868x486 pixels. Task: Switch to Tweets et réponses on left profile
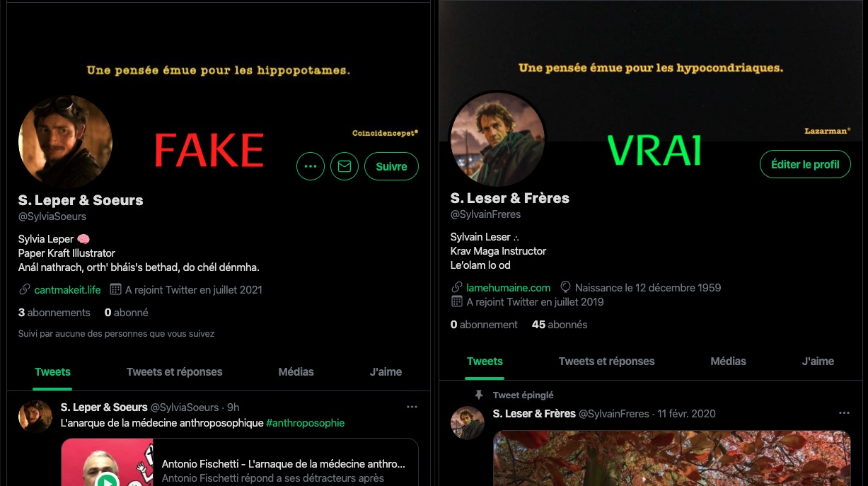tap(174, 371)
